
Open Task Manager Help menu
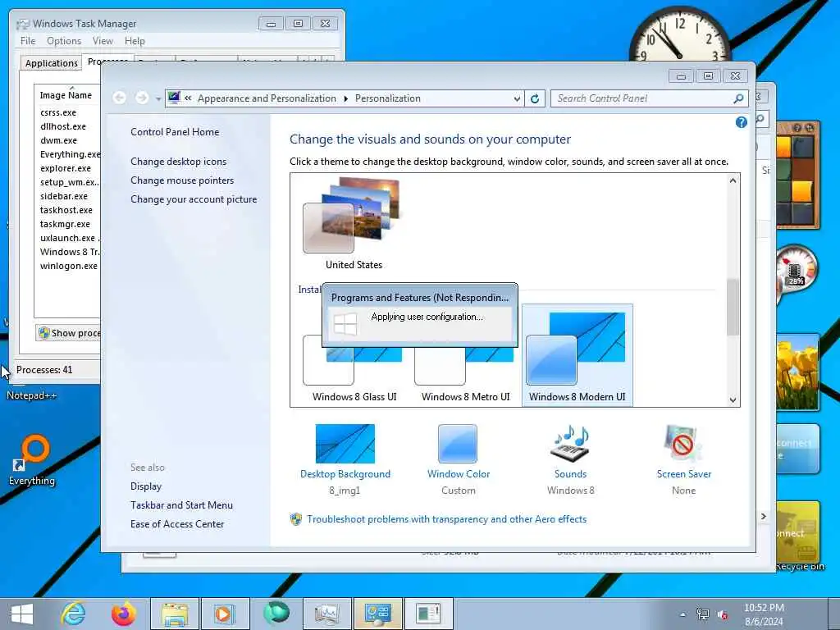(135, 41)
